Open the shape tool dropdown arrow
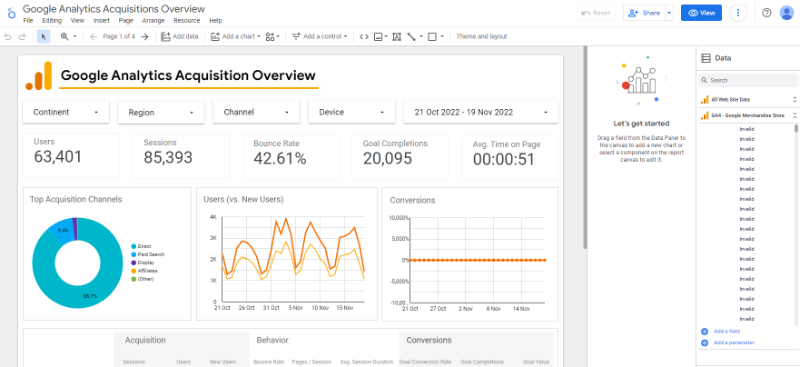This screenshot has height=367, width=800. coord(442,37)
